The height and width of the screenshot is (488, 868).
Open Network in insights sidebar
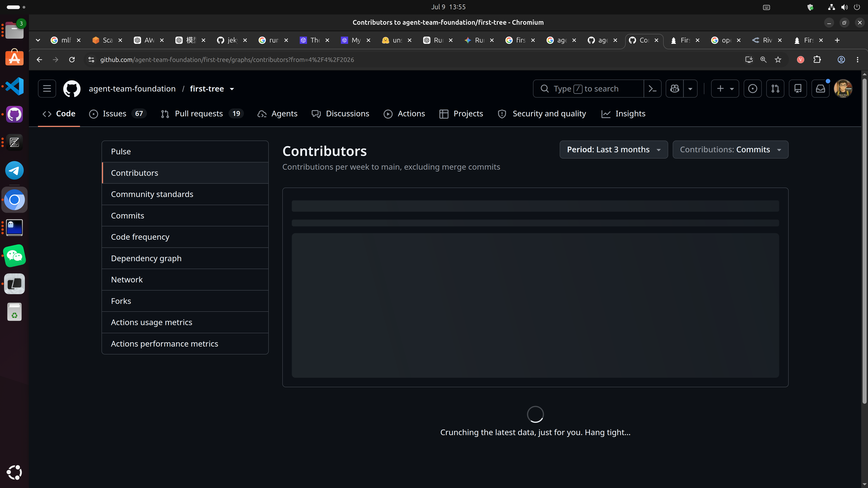[185, 279]
